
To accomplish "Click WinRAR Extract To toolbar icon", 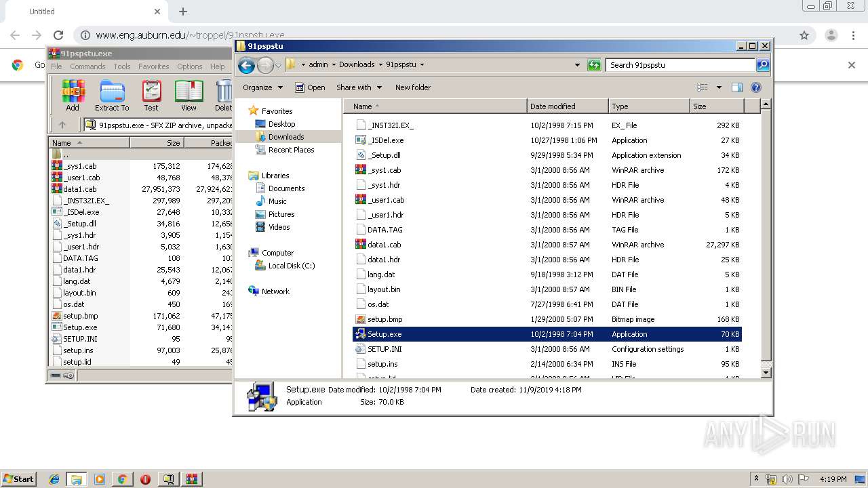I will [112, 96].
